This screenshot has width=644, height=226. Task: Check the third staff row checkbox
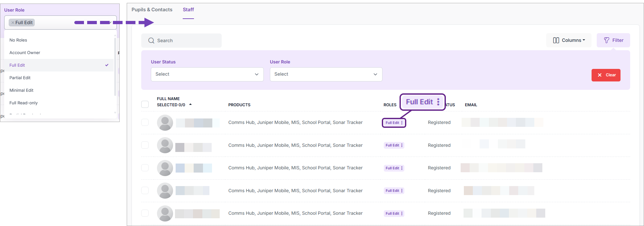click(145, 168)
